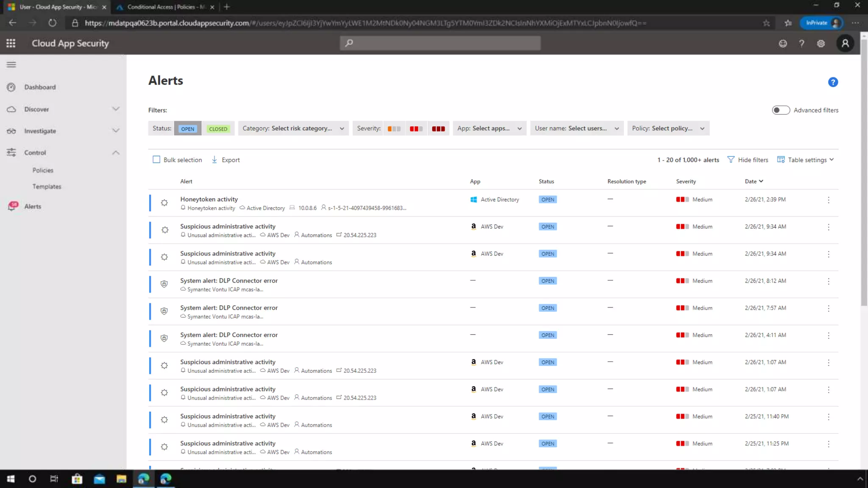This screenshot has height=488, width=868.
Task: Open Microsoft Store from taskbar
Action: [x=77, y=479]
